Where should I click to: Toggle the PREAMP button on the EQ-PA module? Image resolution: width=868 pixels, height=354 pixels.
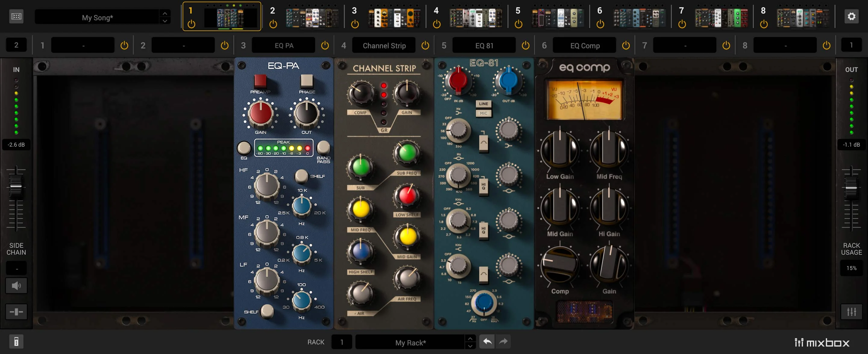coord(260,82)
